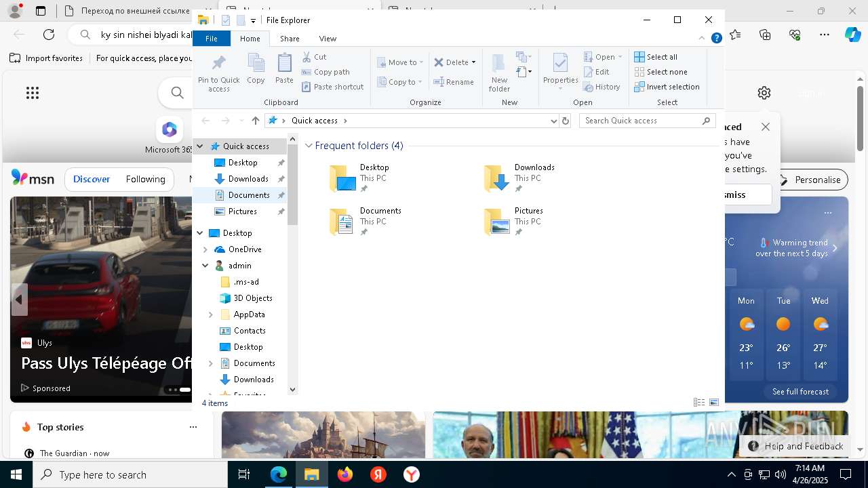
Task: Click the Up one level arrow
Action: point(255,121)
